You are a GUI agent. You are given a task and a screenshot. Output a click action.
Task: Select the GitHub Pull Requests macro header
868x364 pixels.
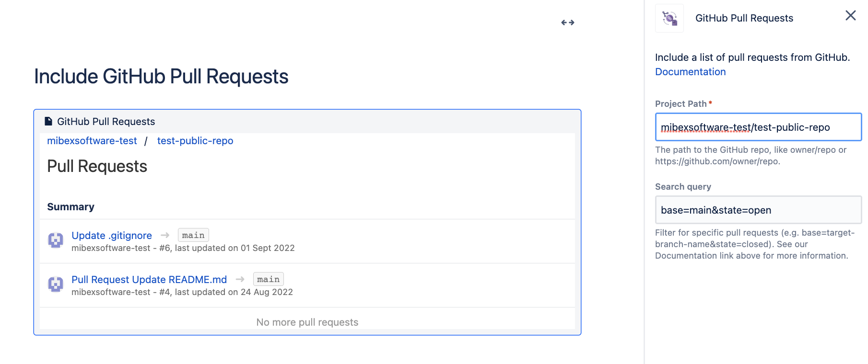coord(106,122)
